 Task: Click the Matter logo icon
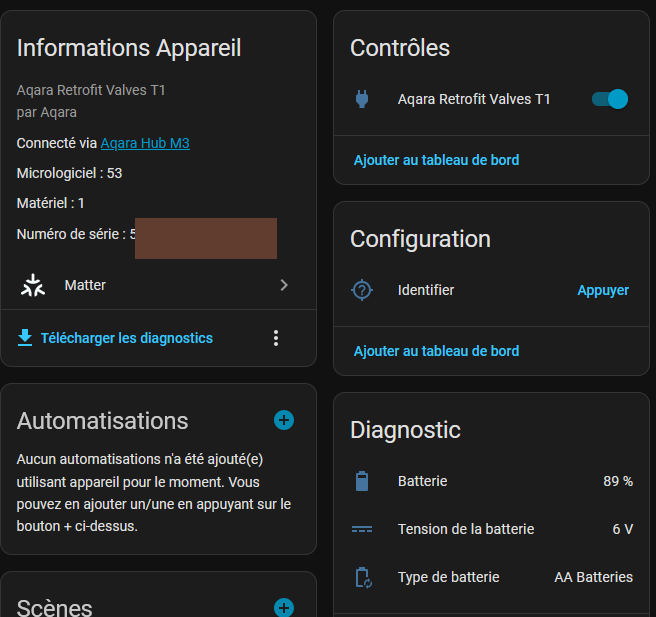coord(33,285)
